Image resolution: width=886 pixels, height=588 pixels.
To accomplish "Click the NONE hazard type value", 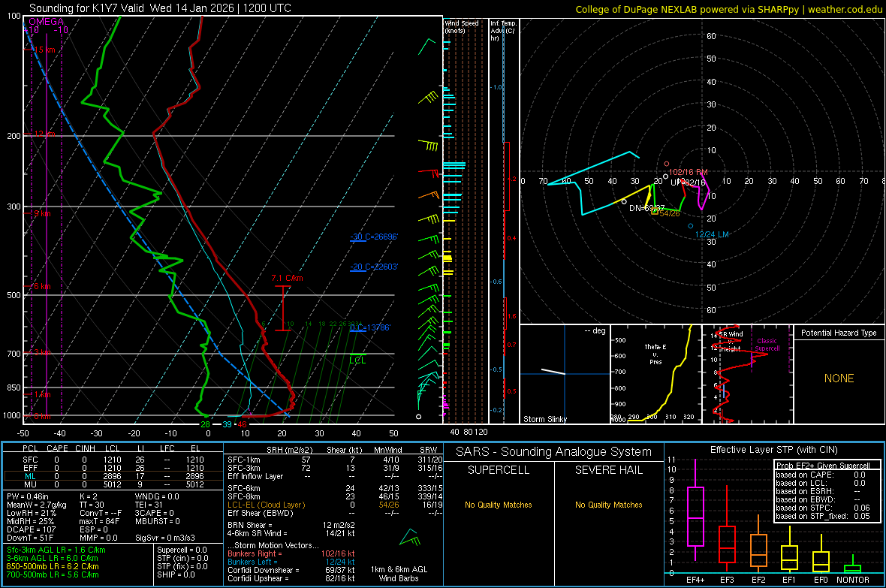I will (x=839, y=378).
